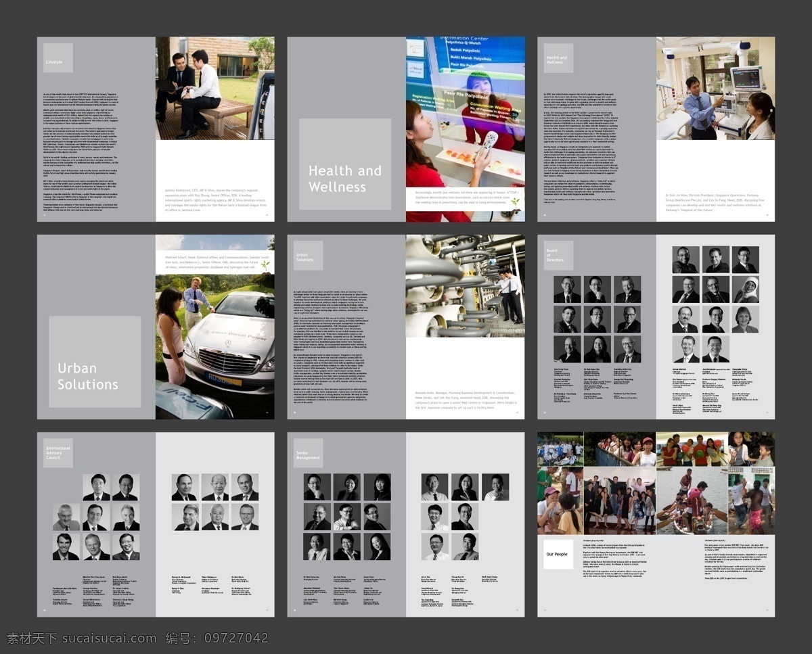Open photo of two businessmen on a bench
812x654 pixels.
pos(215,88)
